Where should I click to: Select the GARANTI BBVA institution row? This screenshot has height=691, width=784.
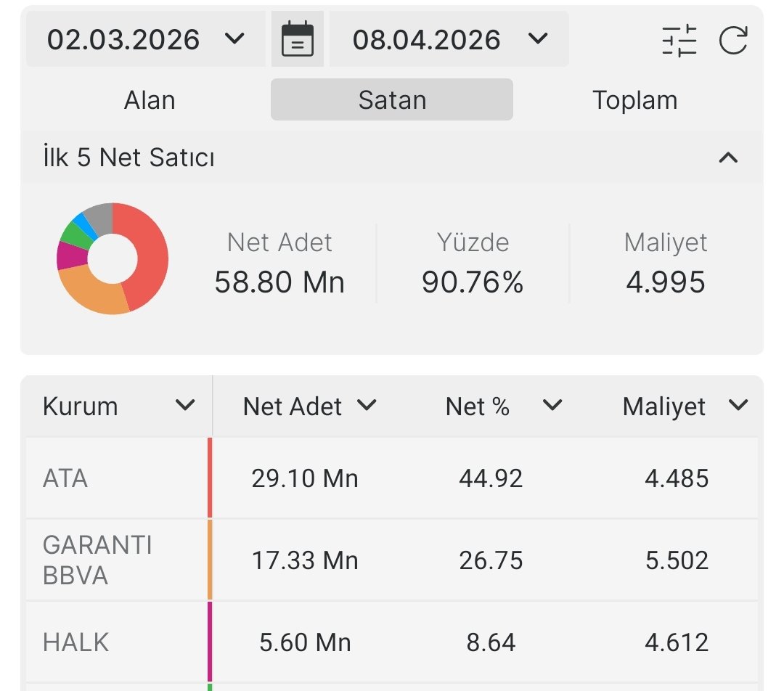pyautogui.click(x=392, y=560)
